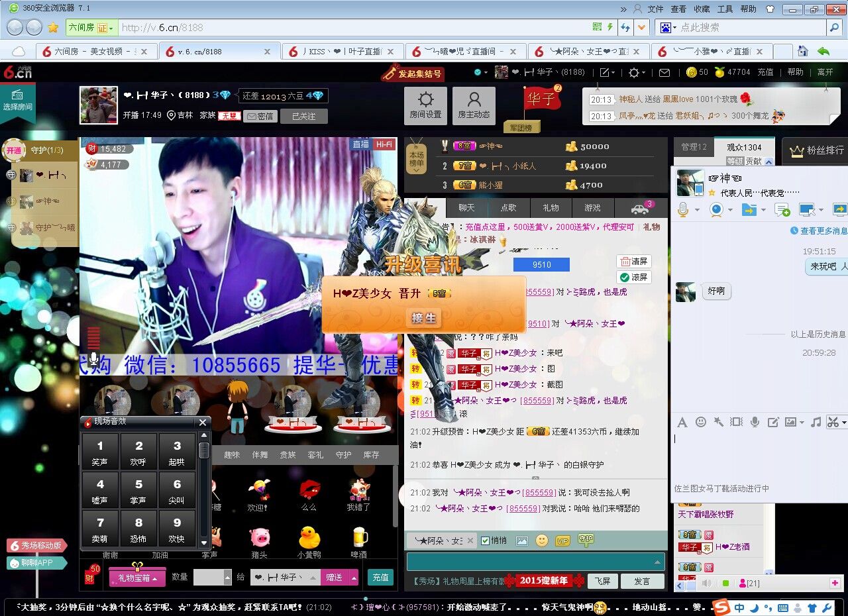Toggle Sogou moon half-width icon
Viewport: 848px width, 616px height.
755,607
